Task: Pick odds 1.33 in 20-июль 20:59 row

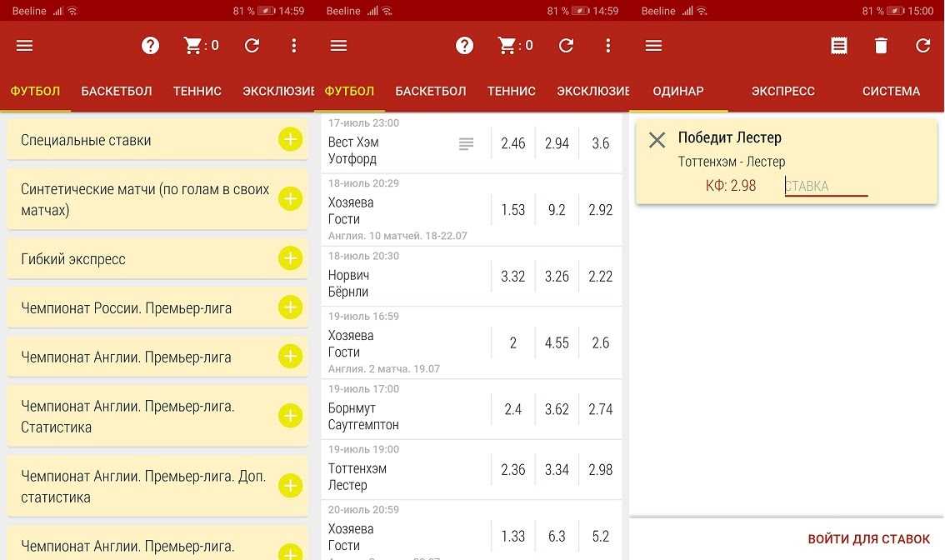Action: pyautogui.click(x=512, y=536)
